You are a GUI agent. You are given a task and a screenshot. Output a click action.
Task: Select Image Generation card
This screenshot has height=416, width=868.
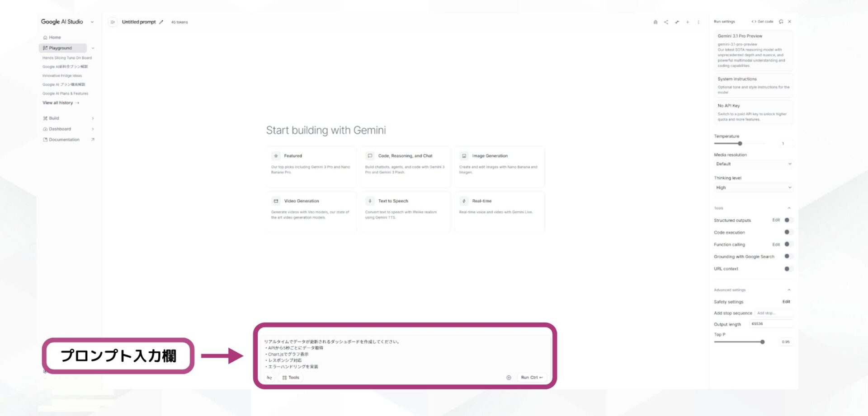[x=500, y=167]
